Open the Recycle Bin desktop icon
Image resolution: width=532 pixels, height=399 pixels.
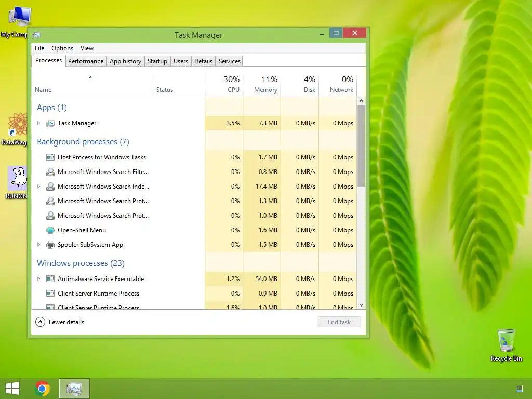coord(506,345)
